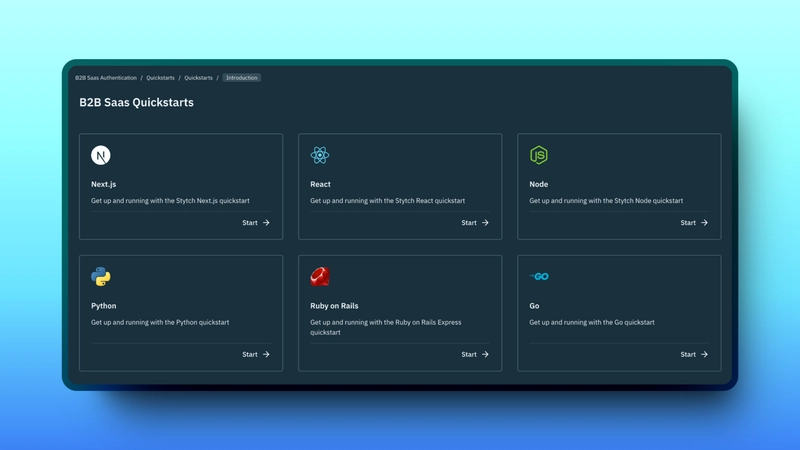
Task: Start the Node quickstart
Action: 694,222
